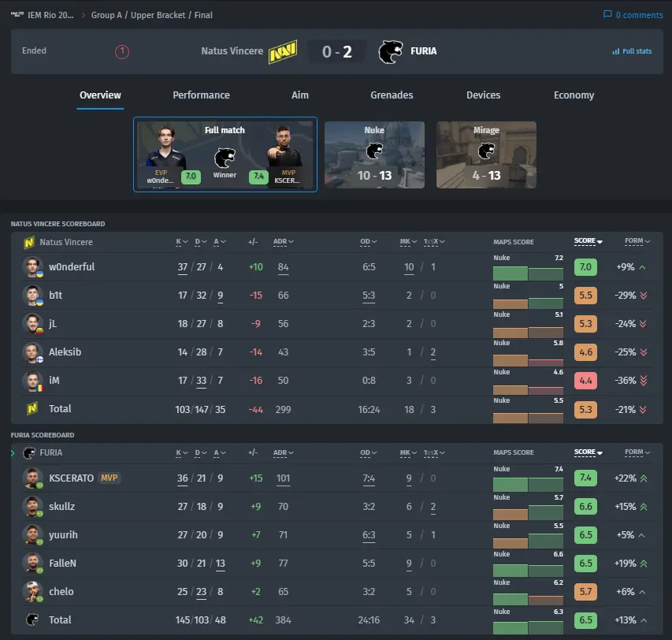The image size is (672, 640).
Task: Open Group A / Upper Bracket / Final breadcrumb
Action: point(152,15)
